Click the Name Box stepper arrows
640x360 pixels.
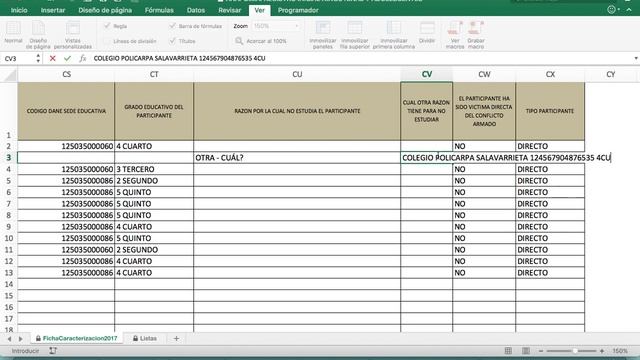coord(38,58)
